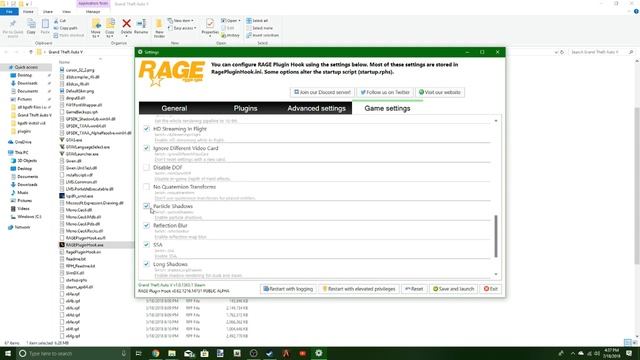This screenshot has width=640, height=360.
Task: Open File menu in Explorer
Action: (9, 11)
